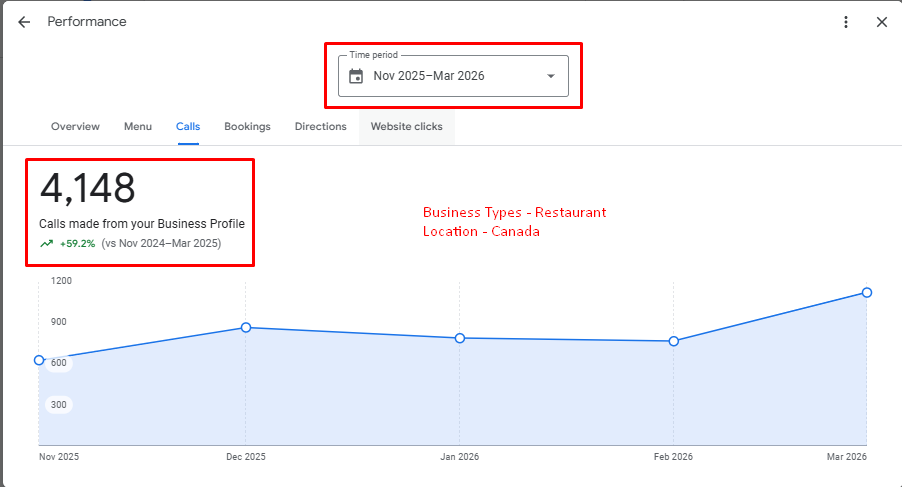Open the Menu tab
The height and width of the screenshot is (487, 902).
point(138,127)
